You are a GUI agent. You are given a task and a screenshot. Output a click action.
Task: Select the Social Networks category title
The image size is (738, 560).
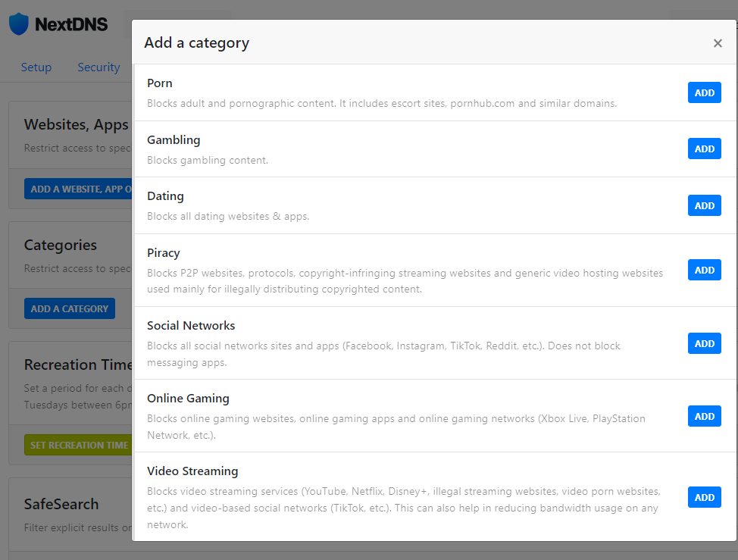[191, 326]
